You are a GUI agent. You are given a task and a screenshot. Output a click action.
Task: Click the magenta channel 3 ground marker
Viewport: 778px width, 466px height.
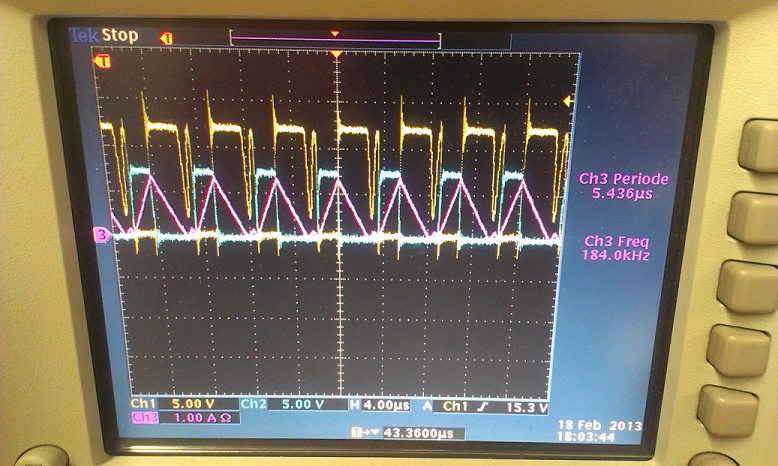coord(103,235)
